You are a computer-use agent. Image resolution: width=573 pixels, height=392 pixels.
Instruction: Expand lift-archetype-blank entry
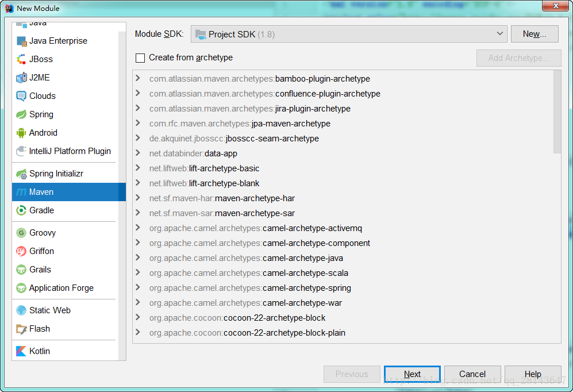coord(138,183)
